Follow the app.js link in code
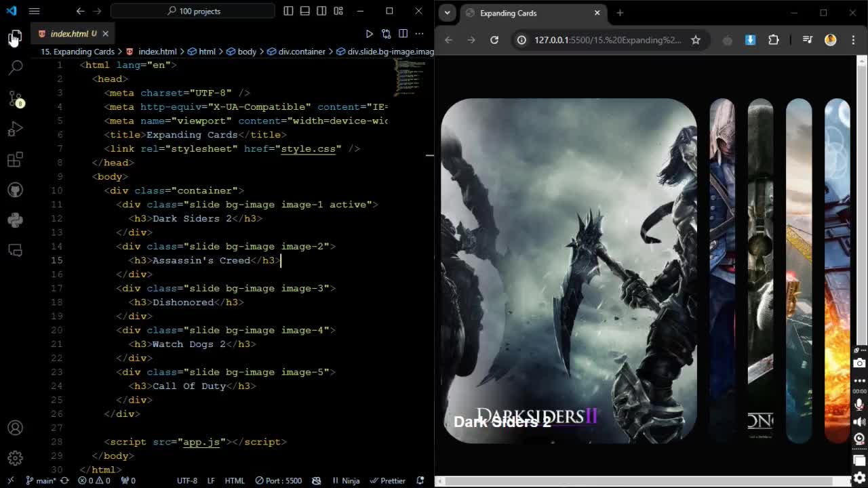868x488 pixels. [x=201, y=442]
